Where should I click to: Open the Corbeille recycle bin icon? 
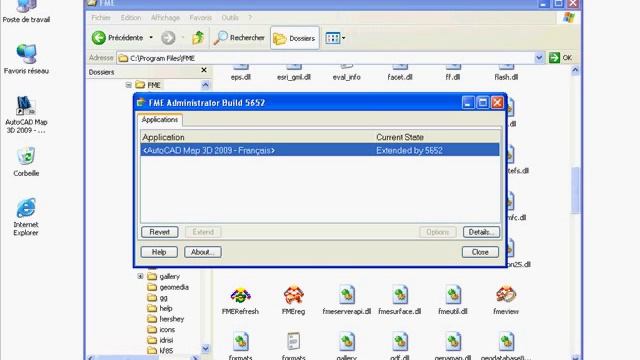click(x=26, y=161)
